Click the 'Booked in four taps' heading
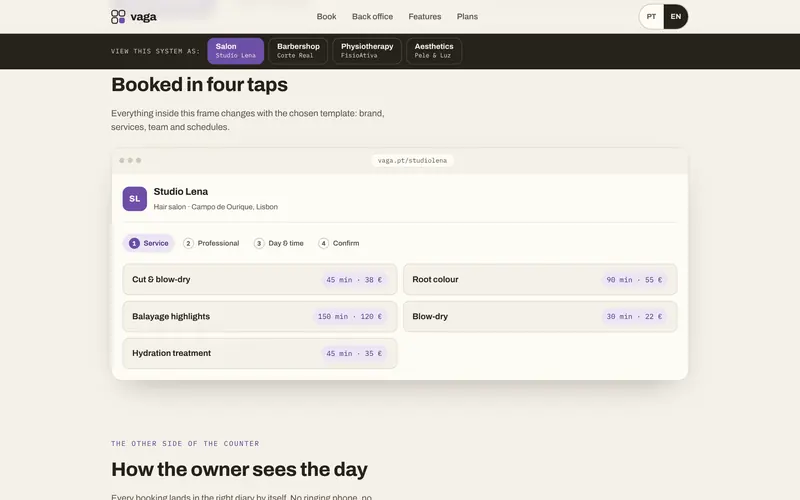This screenshot has width=800, height=500. pyautogui.click(x=199, y=85)
